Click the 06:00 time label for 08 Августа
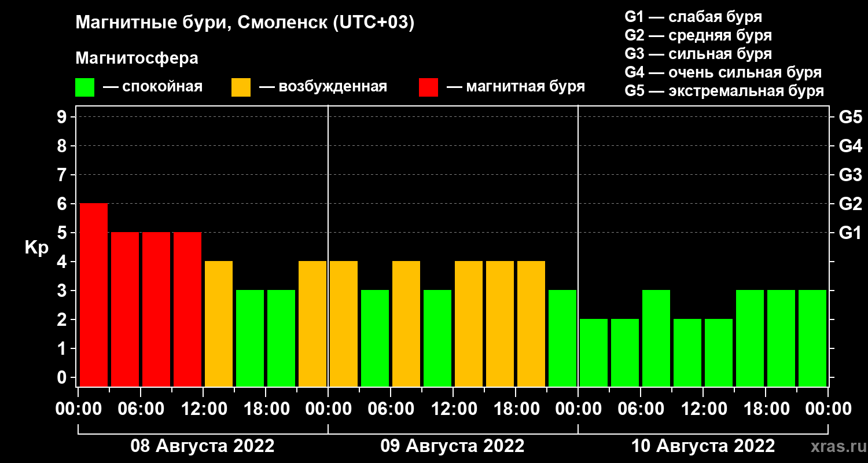The image size is (868, 463). coord(141,409)
